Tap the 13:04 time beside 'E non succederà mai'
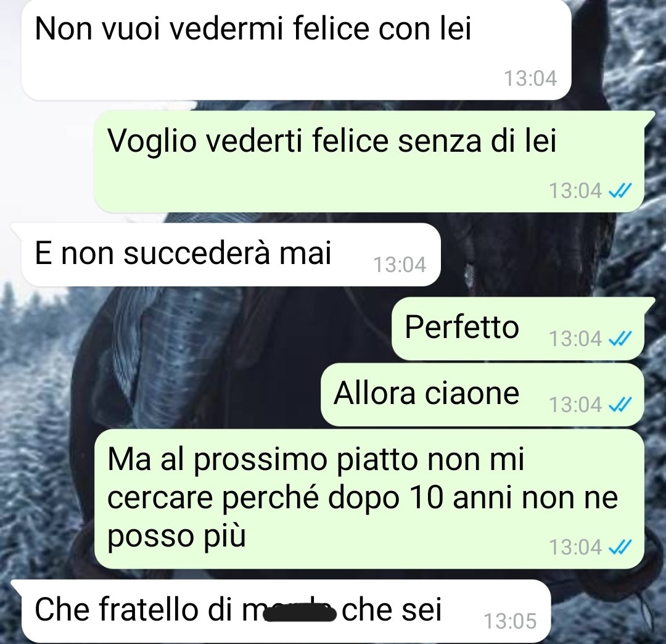The width and height of the screenshot is (666, 644). click(x=400, y=265)
